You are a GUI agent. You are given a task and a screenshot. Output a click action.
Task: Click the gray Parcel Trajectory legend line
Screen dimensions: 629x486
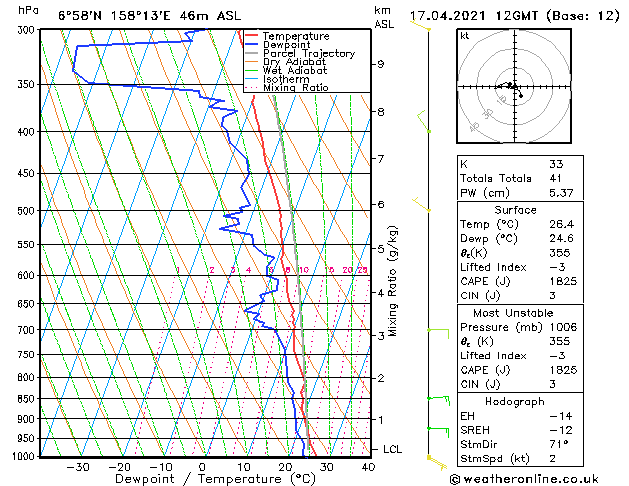[252, 53]
